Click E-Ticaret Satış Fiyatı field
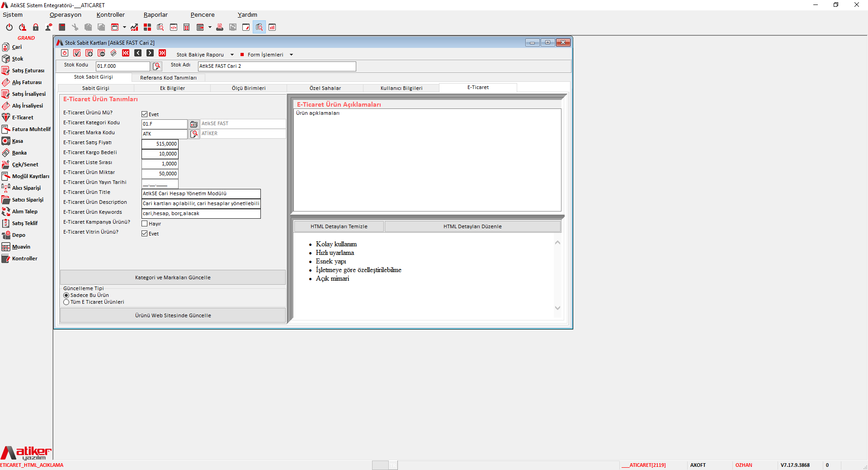This screenshot has width=868, height=470. tap(160, 144)
